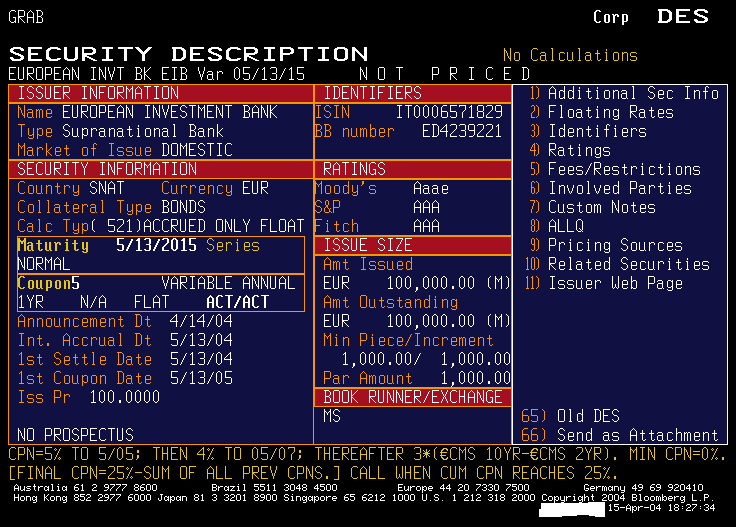736x527 pixels.
Task: Click the RATINGS section header
Action: point(354,169)
